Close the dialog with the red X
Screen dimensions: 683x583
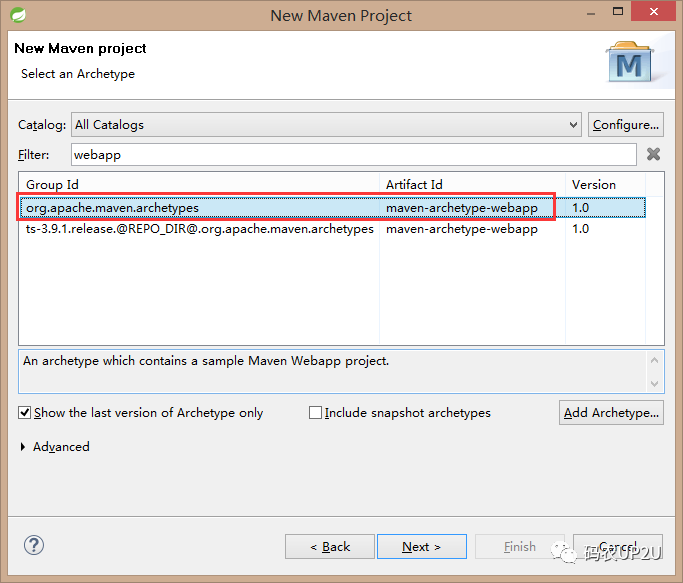tap(653, 11)
